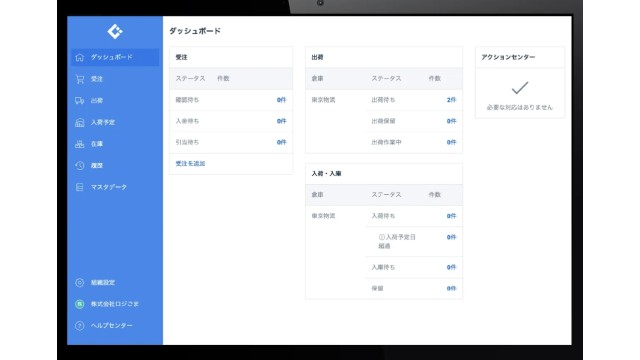Click the 出荷作業中 status label
Viewport: 640px width, 360px height.
point(387,142)
